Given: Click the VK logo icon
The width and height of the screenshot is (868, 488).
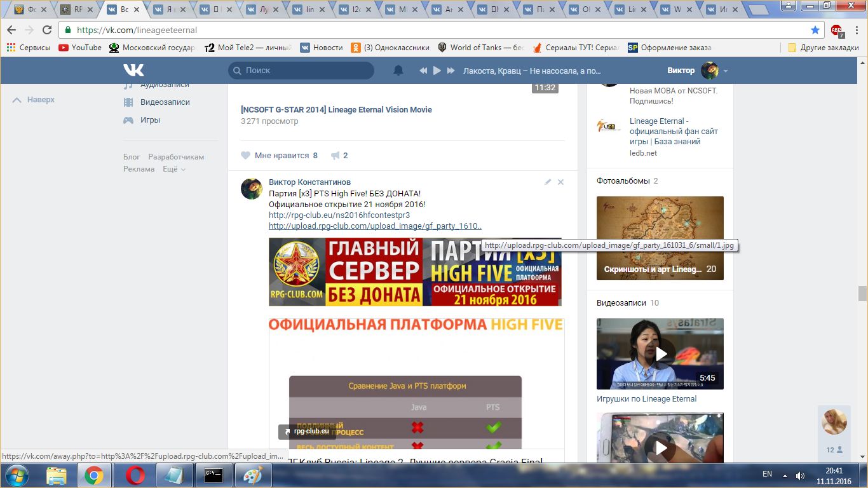Looking at the screenshot, I should [133, 71].
